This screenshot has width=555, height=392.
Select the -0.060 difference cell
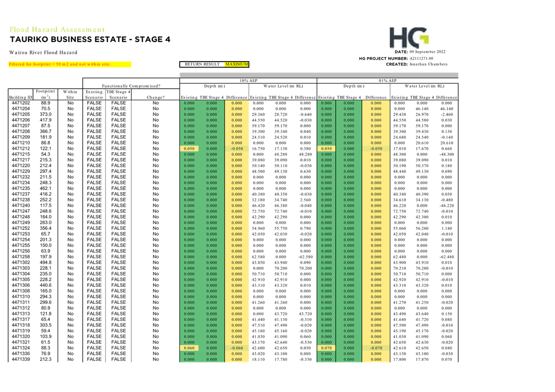click(237, 348)
